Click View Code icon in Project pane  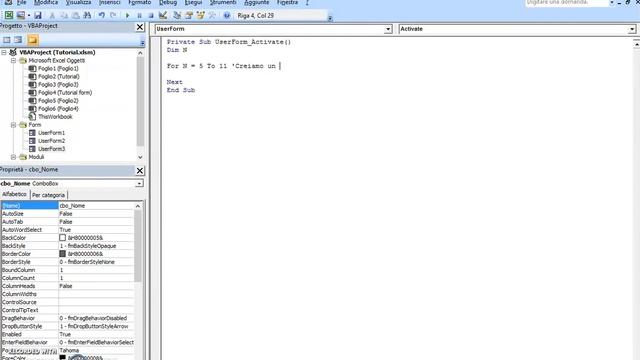(x=7, y=40)
